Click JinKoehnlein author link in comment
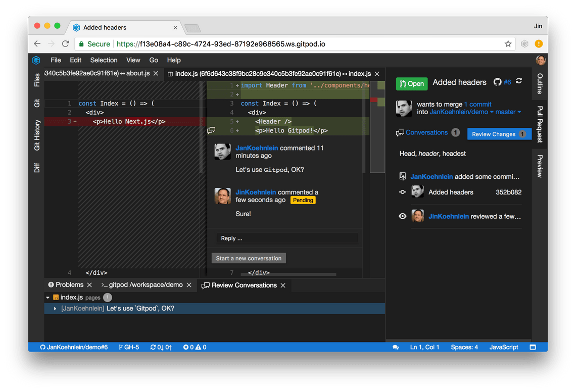This screenshot has height=392, width=576. point(256,192)
